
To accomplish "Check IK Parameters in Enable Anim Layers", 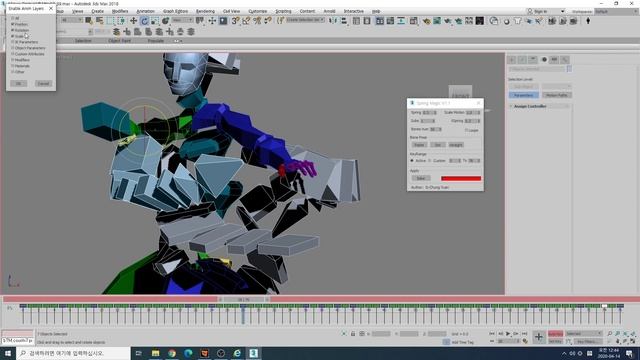I will pyautogui.click(x=13, y=42).
